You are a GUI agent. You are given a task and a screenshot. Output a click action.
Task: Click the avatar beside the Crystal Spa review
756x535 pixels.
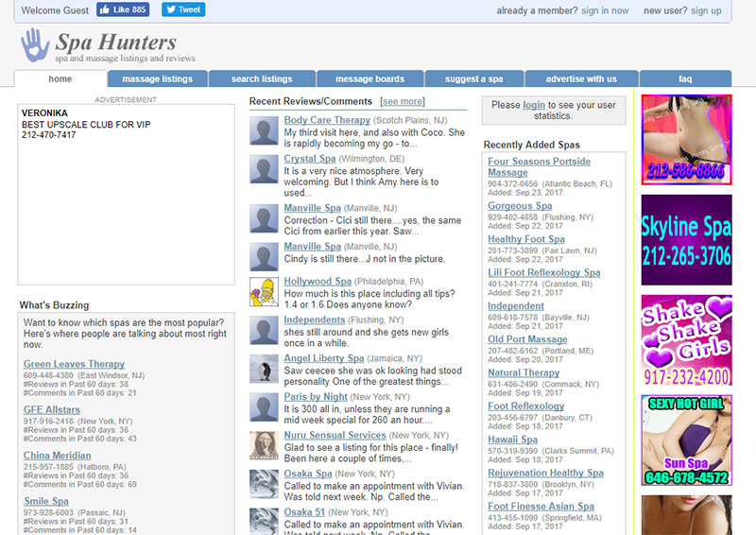264,169
